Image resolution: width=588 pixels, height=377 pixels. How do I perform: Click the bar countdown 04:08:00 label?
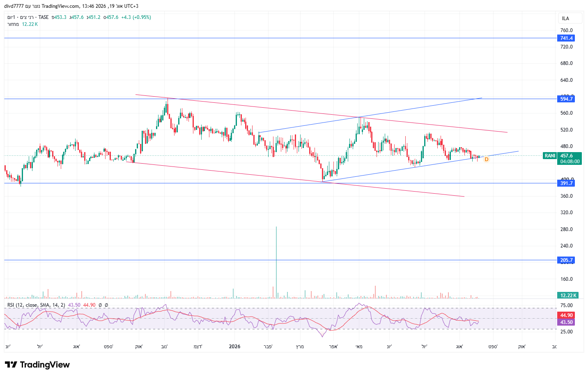pos(570,162)
